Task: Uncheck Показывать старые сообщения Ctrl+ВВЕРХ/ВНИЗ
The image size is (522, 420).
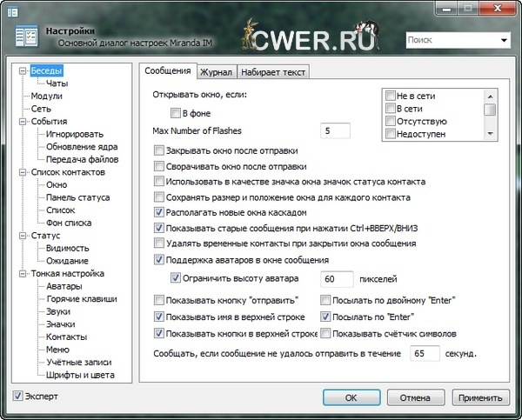Action: 159,228
